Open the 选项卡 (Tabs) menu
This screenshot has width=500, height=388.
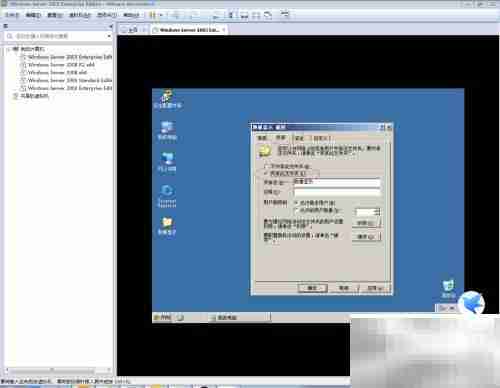[107, 15]
